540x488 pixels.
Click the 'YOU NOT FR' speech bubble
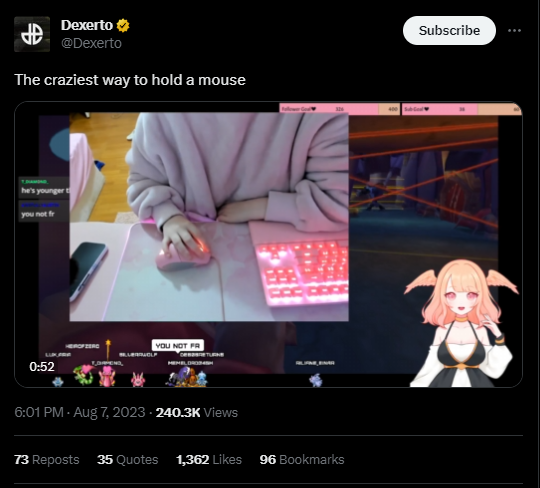click(178, 345)
